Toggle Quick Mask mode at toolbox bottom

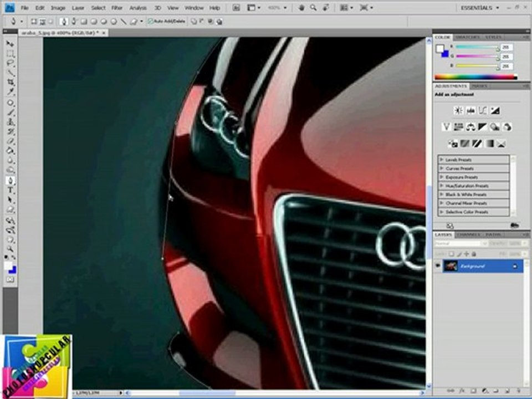point(11,279)
